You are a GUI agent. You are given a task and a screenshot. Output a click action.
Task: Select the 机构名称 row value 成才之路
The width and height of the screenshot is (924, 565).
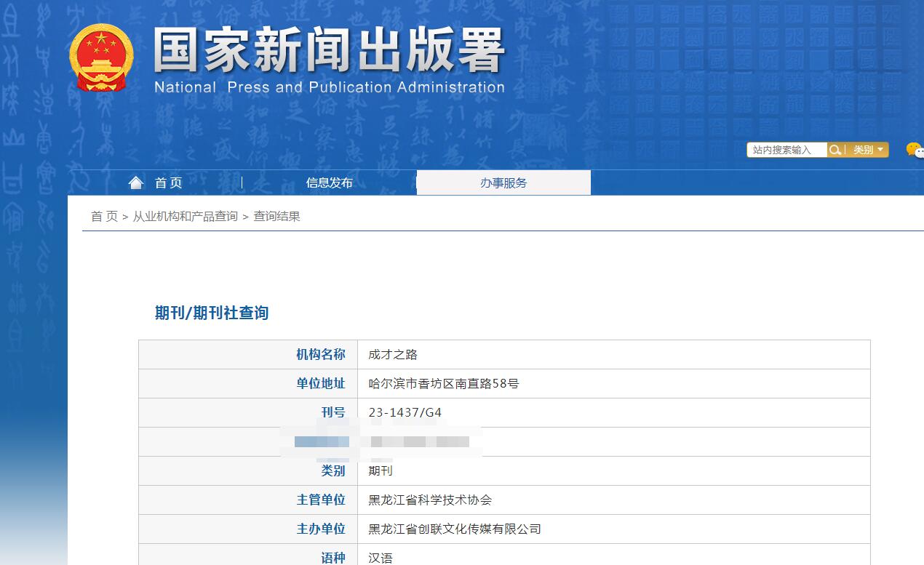(x=391, y=354)
